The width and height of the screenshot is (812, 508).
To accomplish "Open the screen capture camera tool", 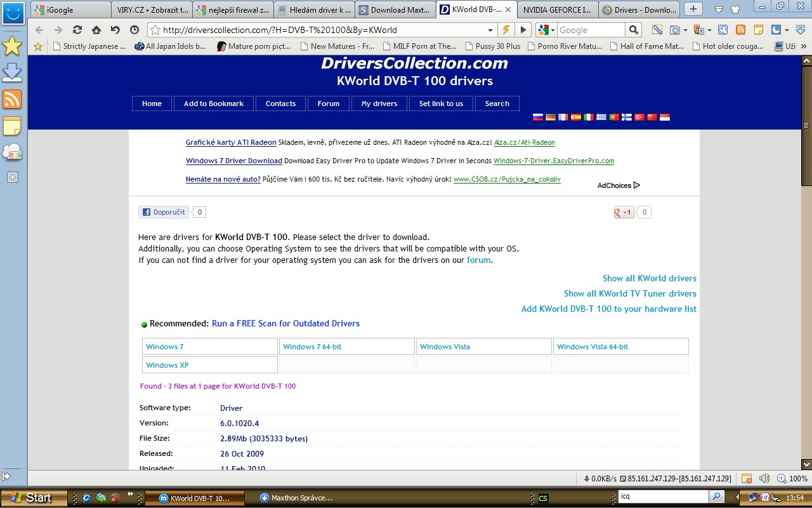I will point(676,30).
